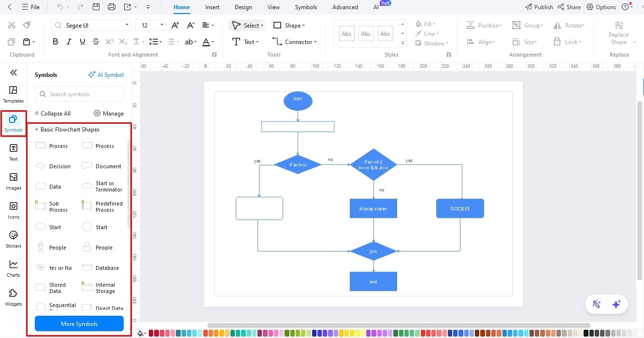Pick the Yes or No shape
This screenshot has width=644, height=338.
pos(54,267)
